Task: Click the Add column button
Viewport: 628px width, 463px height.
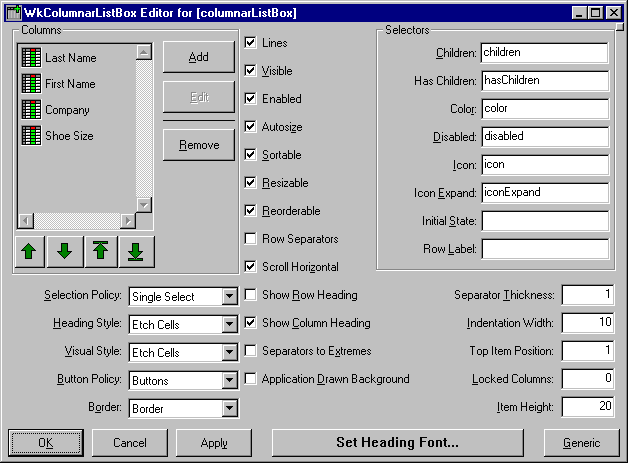Action: point(198,57)
